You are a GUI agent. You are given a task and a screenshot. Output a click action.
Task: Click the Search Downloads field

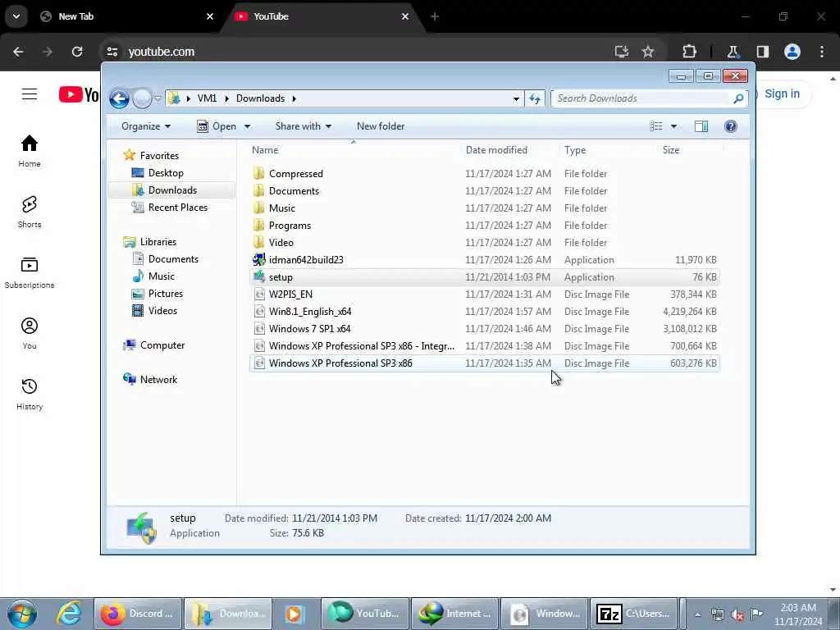click(640, 98)
